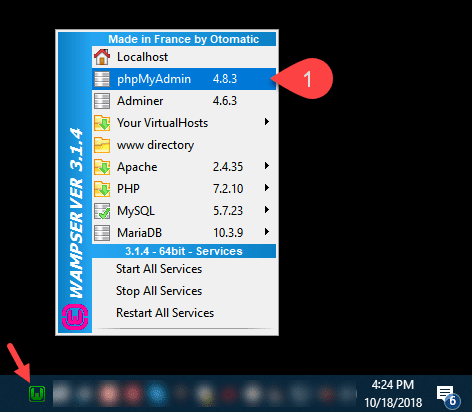Expand the MariaDB submenu arrow

pos(267,232)
